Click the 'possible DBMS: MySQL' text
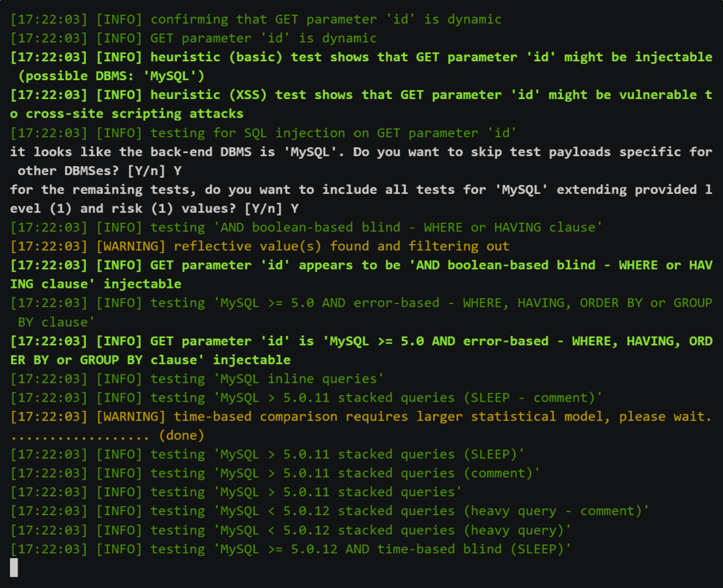723x588 pixels. [x=111, y=76]
